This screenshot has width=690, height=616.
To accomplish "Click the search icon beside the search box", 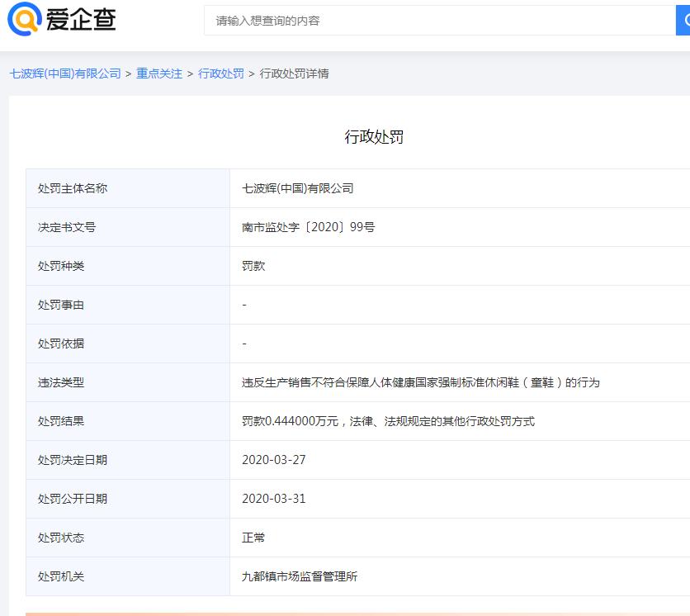I will 683,21.
